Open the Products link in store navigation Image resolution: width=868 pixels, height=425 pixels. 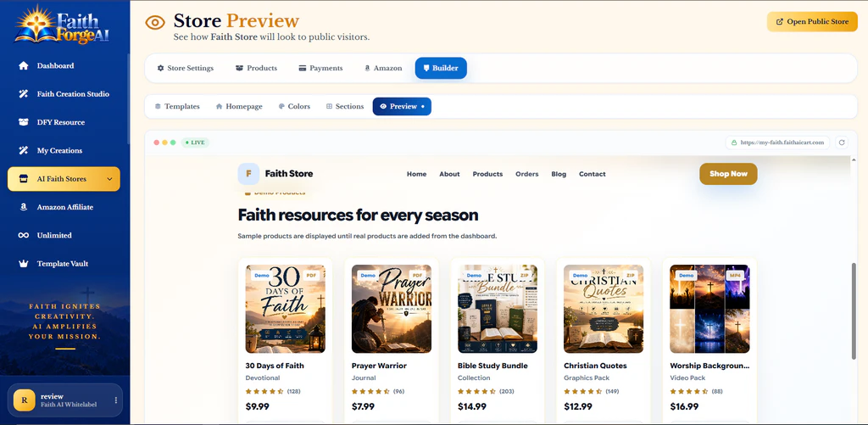click(x=487, y=174)
